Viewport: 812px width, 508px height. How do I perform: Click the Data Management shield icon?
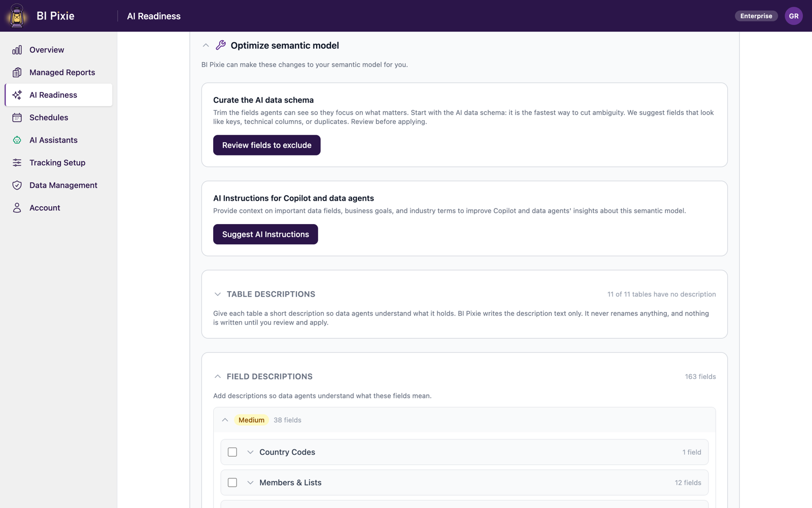pos(17,185)
